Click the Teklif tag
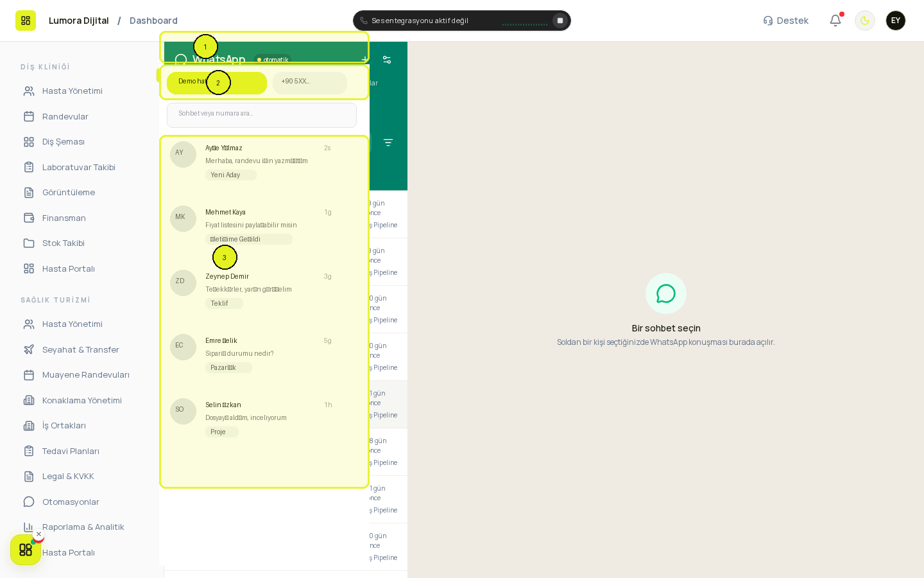The width and height of the screenshot is (924, 578). tap(224, 304)
